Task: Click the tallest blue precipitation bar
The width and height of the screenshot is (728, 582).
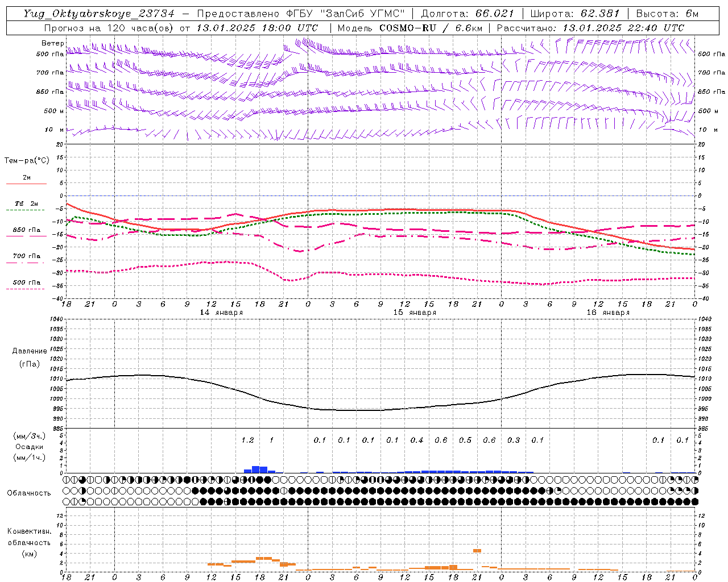Action: pos(256,469)
